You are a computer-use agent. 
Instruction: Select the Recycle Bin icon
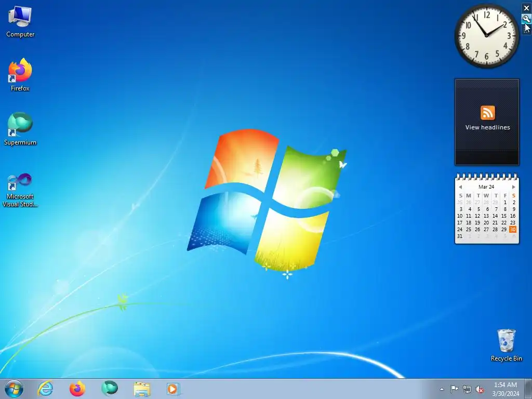pos(506,345)
